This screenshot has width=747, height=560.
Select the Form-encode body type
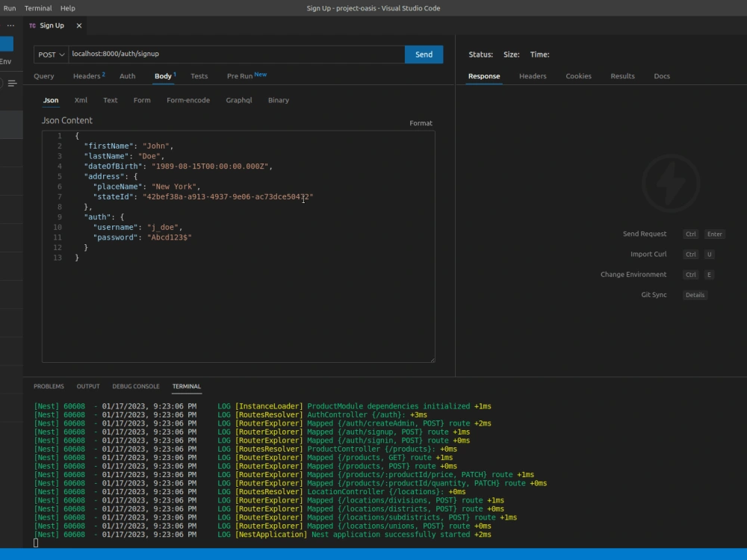[x=188, y=101]
